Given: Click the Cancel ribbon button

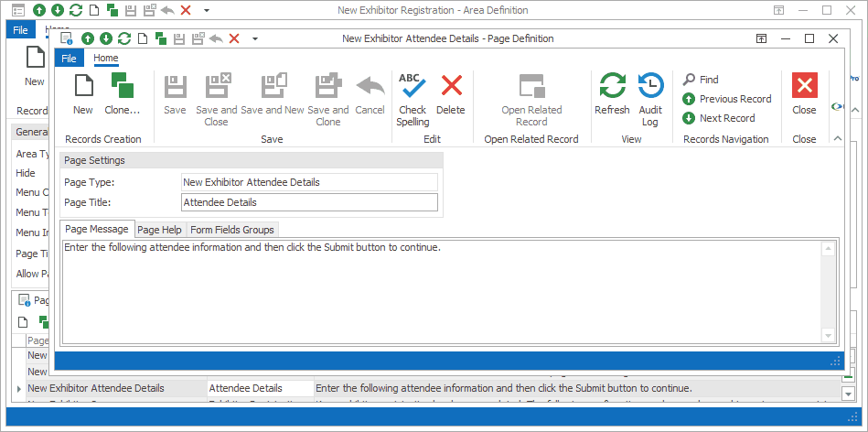Looking at the screenshot, I should (370, 94).
